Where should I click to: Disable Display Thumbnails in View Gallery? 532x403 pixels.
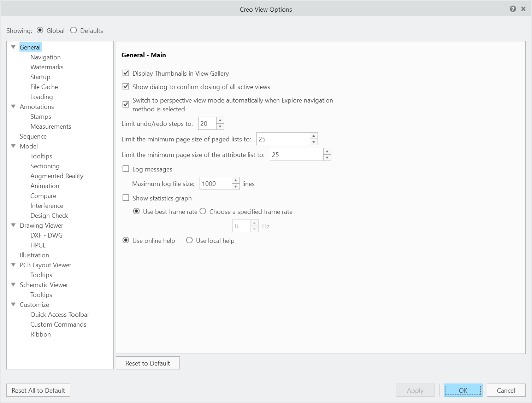pyautogui.click(x=126, y=73)
